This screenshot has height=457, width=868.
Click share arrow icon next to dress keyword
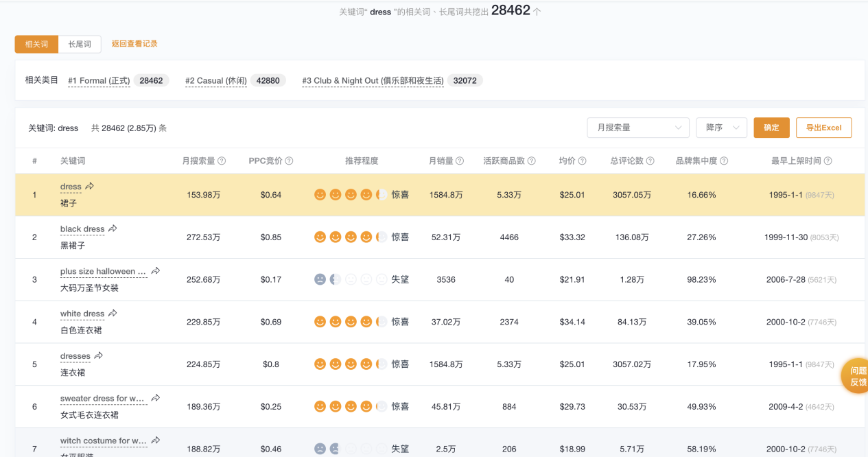[90, 187]
